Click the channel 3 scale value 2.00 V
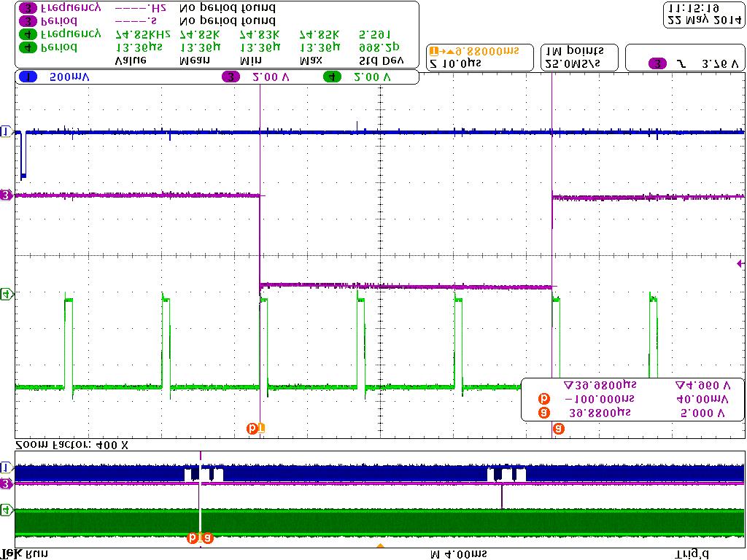The width and height of the screenshot is (747, 560). (x=271, y=77)
